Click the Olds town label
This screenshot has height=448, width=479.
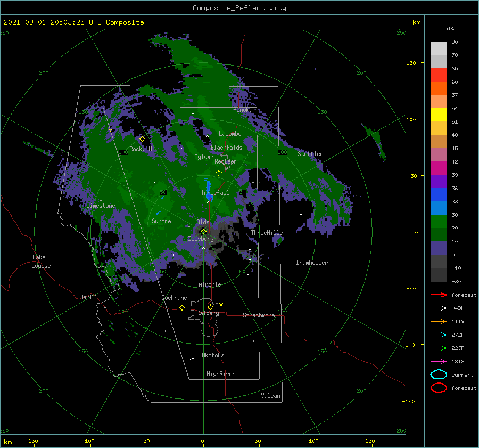[203, 222]
